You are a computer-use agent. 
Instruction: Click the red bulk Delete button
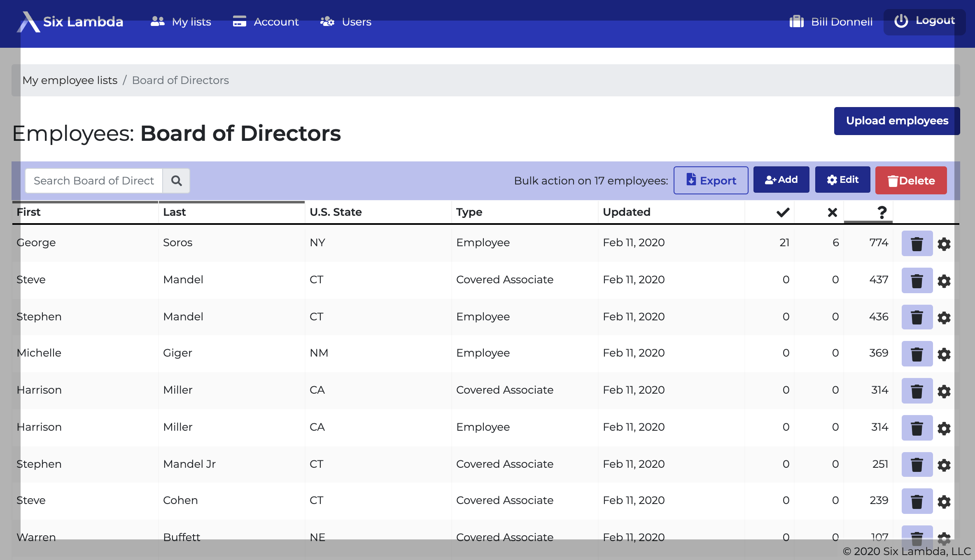(x=911, y=180)
